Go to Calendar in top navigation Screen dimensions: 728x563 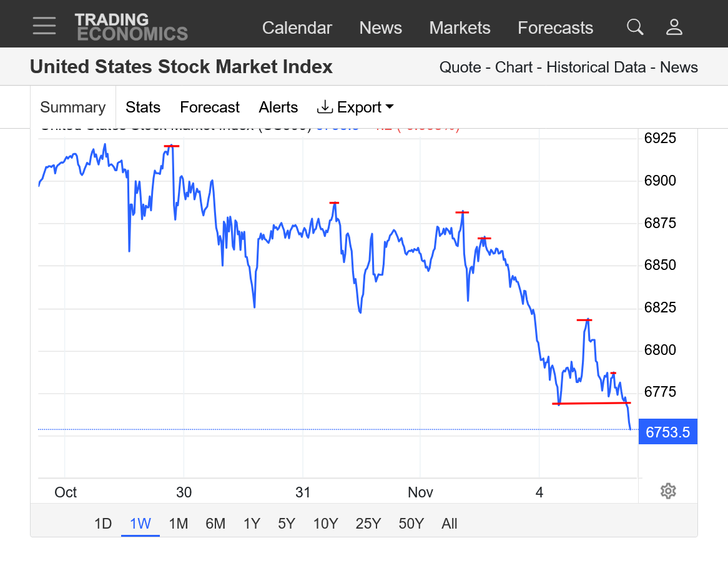(x=297, y=27)
